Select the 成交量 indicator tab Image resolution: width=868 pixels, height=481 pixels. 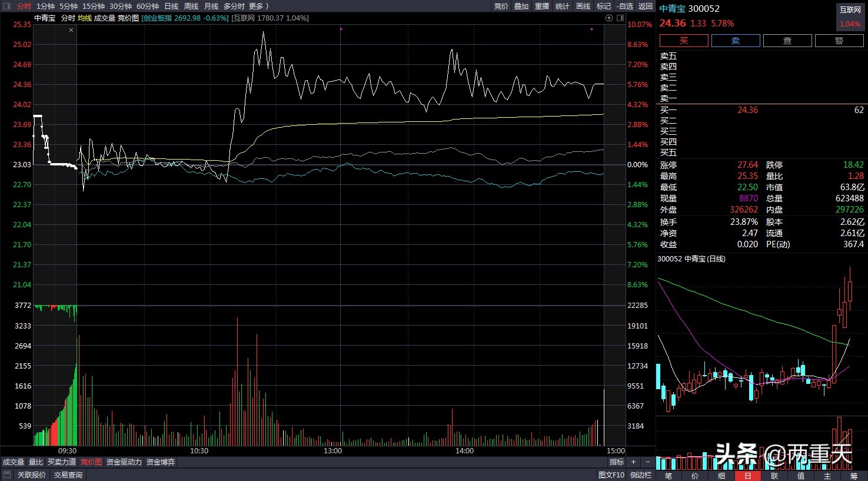click(14, 462)
